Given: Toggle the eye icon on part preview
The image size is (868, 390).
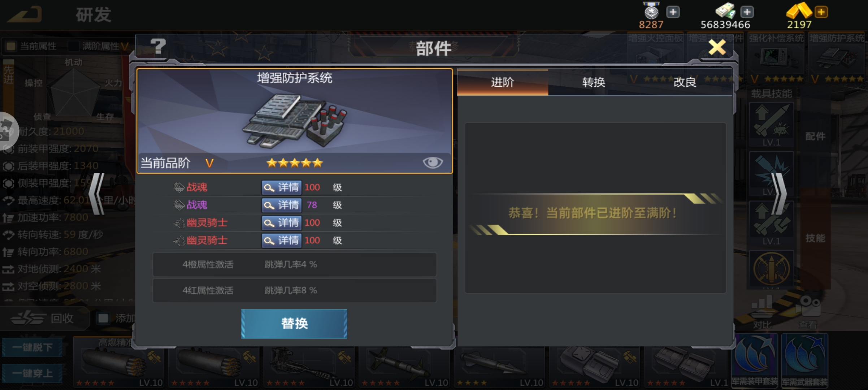Looking at the screenshot, I should click(433, 163).
